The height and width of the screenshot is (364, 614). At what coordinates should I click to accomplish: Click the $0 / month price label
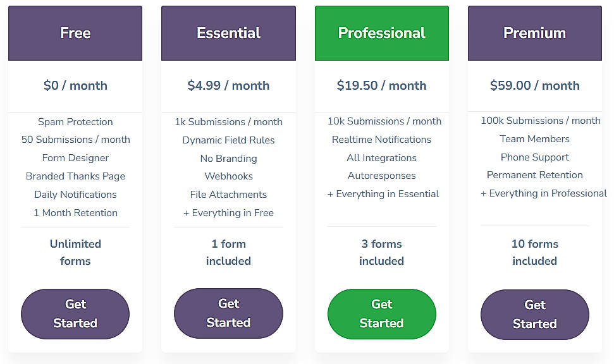tap(75, 85)
